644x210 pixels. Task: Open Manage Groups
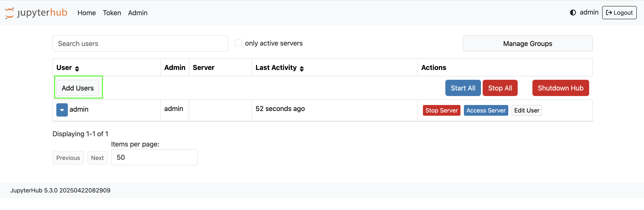pos(527,43)
